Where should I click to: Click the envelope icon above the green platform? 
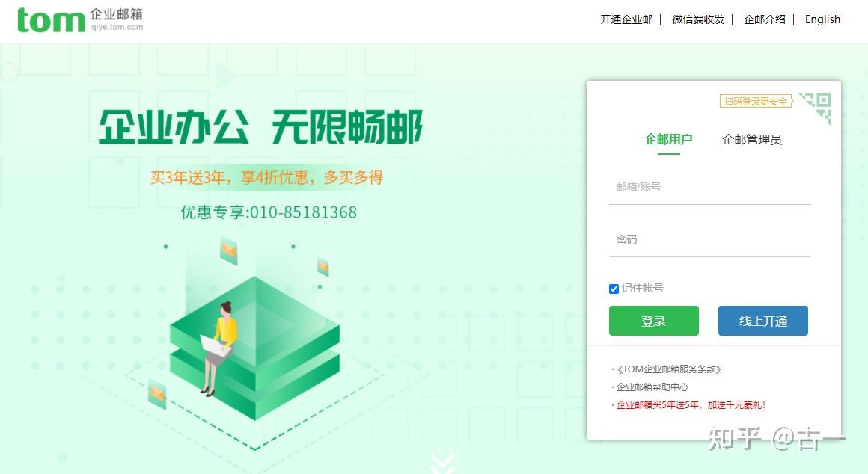pos(229,250)
